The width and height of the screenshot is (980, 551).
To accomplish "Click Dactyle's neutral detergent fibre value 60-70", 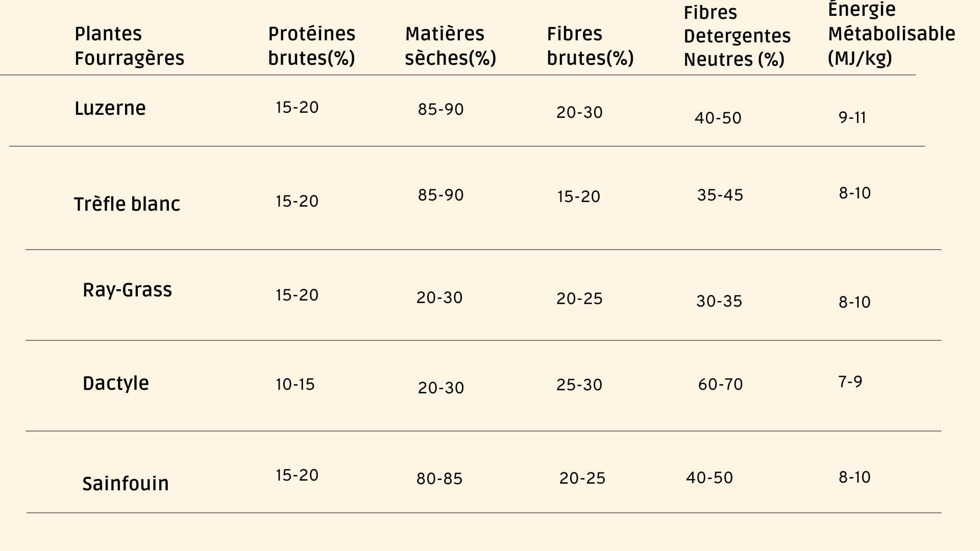I will point(720,384).
